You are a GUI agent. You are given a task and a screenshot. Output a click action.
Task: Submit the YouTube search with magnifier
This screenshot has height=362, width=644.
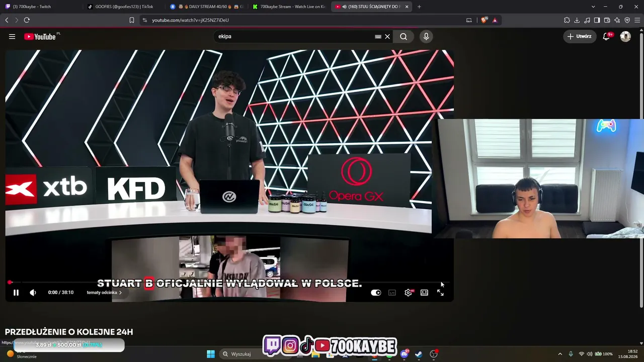click(404, 36)
